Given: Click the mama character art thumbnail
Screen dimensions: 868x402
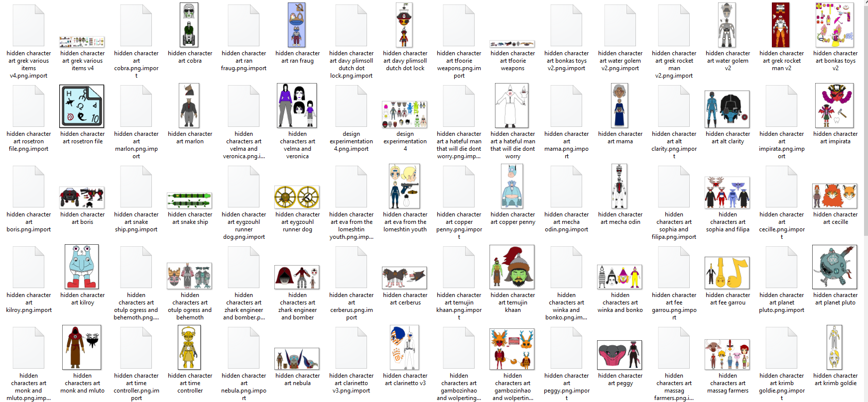Looking at the screenshot, I should (620, 105).
